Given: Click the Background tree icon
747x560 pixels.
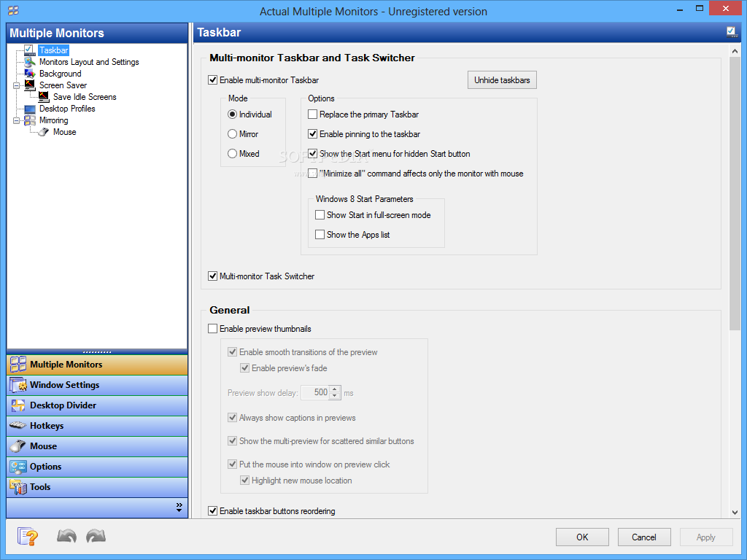Looking at the screenshot, I should pos(29,74).
